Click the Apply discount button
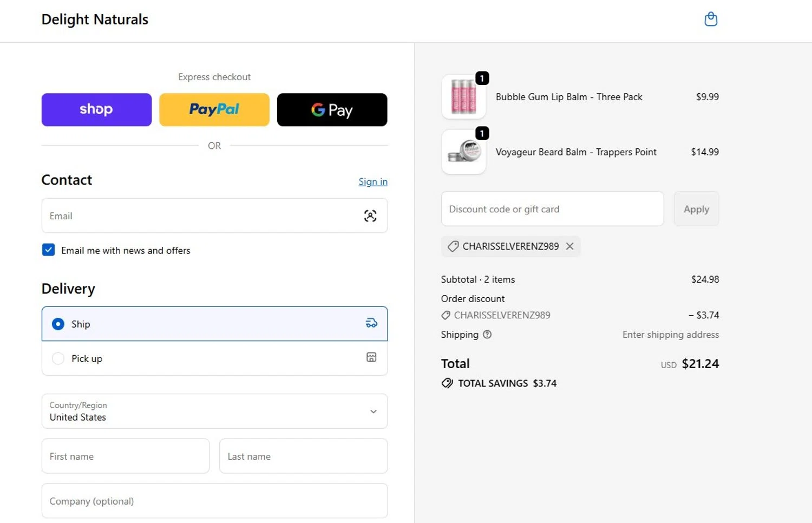812x523 pixels. 696,209
